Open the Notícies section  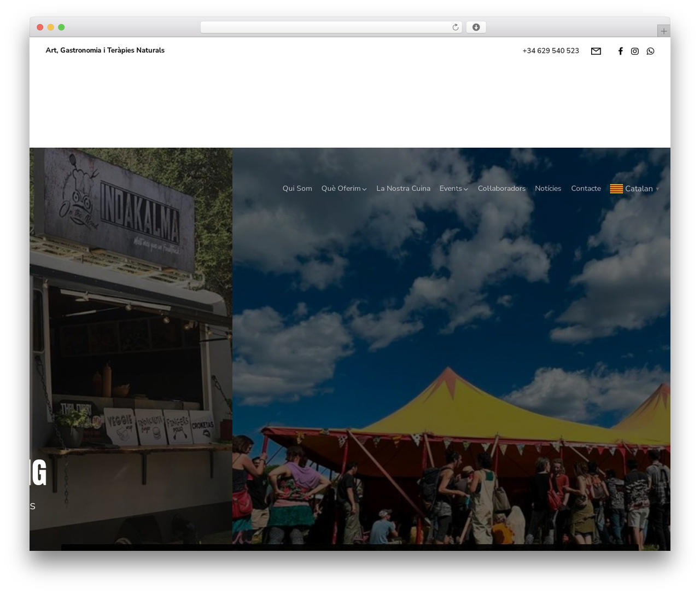tap(548, 188)
